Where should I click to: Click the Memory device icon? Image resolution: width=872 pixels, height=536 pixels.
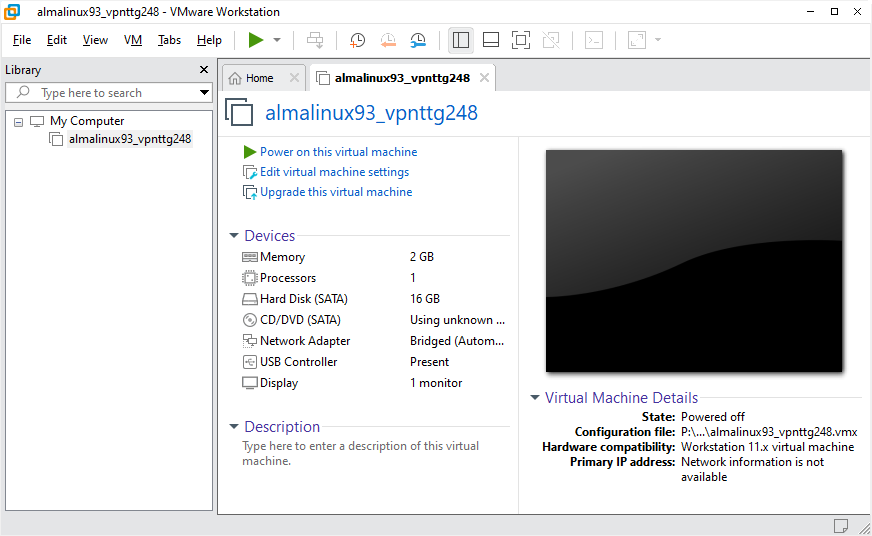click(x=250, y=257)
